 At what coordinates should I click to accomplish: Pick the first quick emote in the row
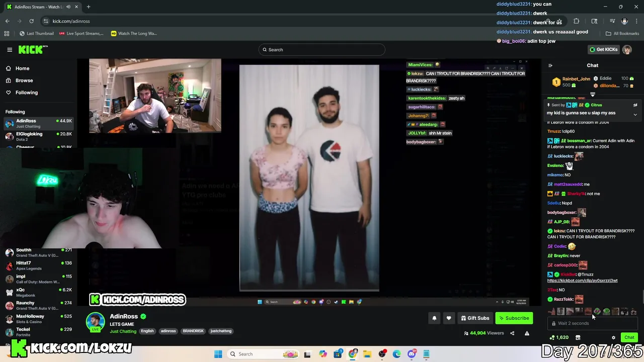pos(552,312)
